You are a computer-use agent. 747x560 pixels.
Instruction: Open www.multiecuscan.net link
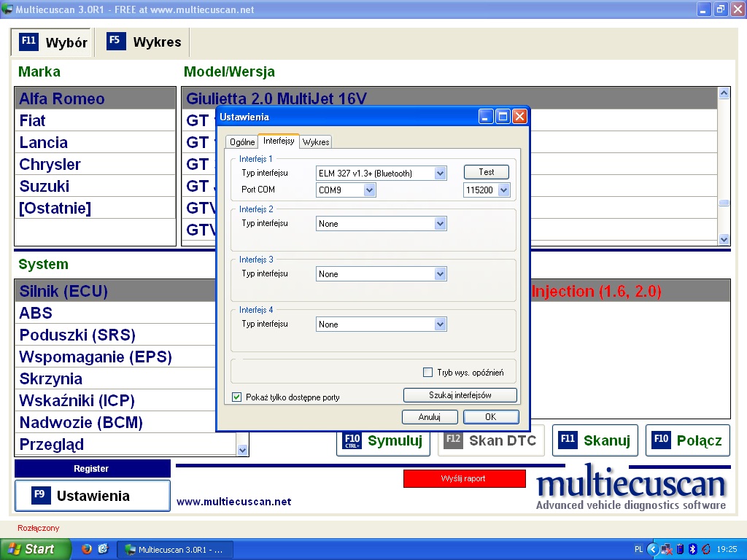234,502
